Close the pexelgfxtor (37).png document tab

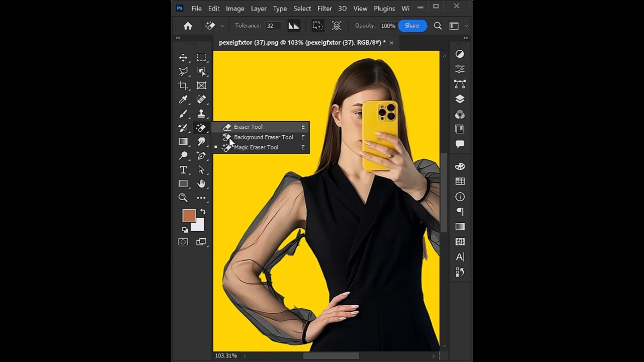391,43
